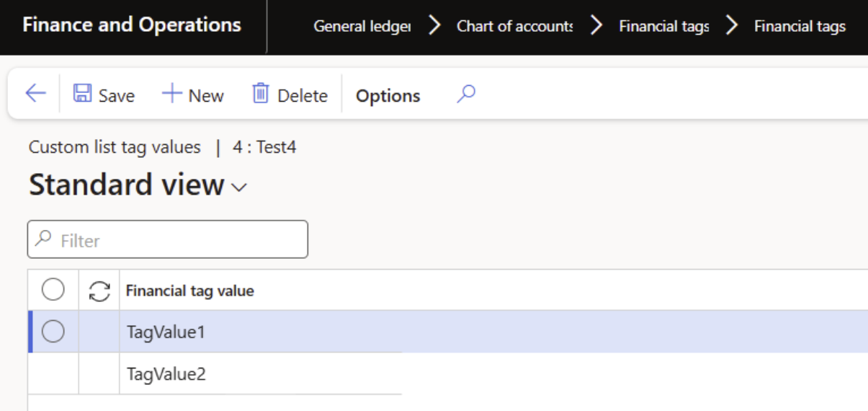Viewport: 868px width, 411px height.
Task: Mark the TagValue1 row selection circle
Action: click(53, 332)
